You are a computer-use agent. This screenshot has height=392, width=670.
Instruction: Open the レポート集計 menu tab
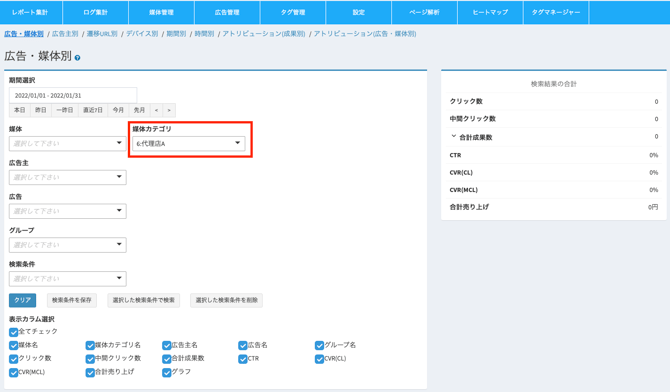coord(31,12)
